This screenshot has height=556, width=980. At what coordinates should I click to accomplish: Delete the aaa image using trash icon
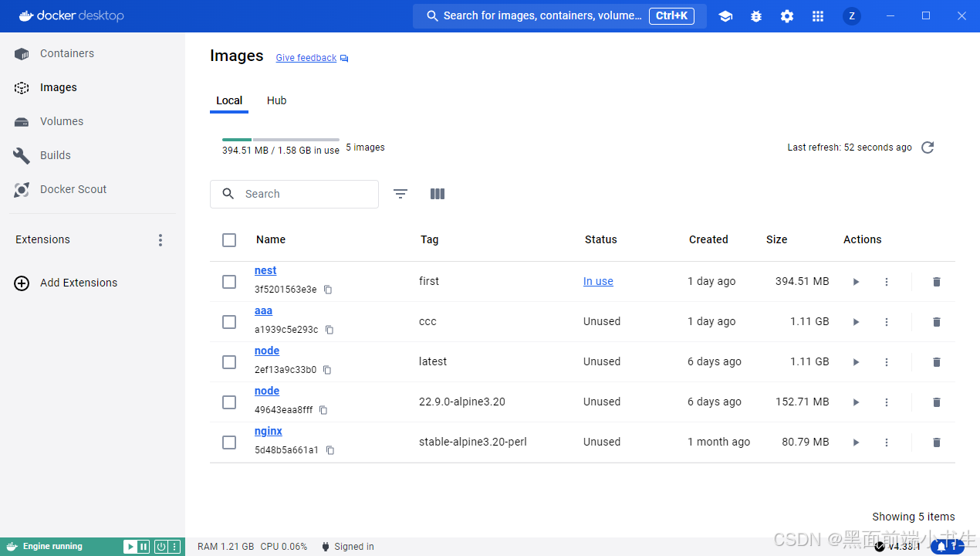[x=936, y=321]
